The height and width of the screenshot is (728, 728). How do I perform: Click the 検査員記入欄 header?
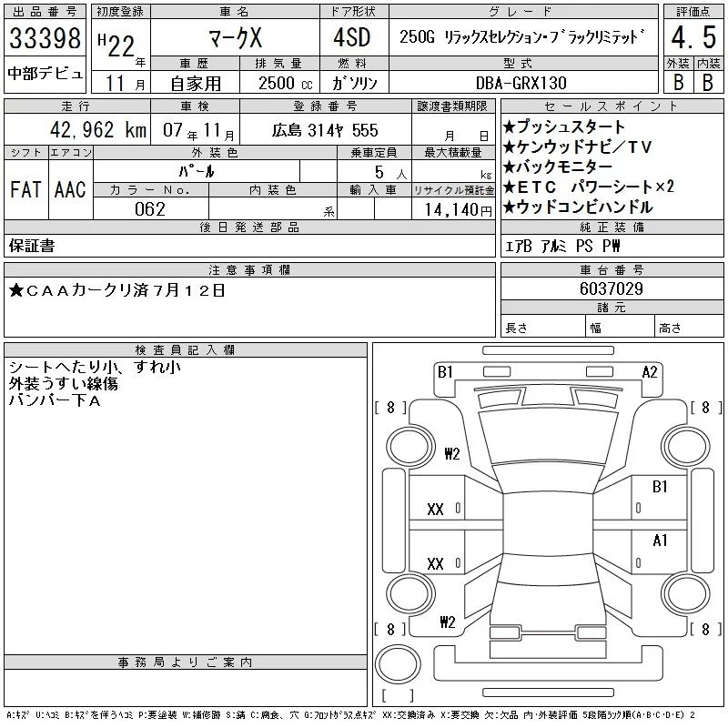(x=186, y=349)
